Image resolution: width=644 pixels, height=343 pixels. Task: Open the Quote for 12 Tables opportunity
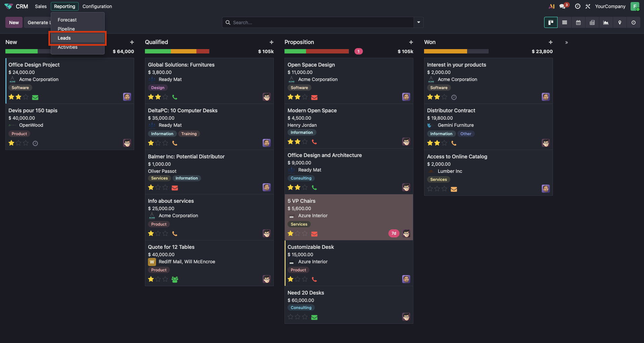coord(171,247)
